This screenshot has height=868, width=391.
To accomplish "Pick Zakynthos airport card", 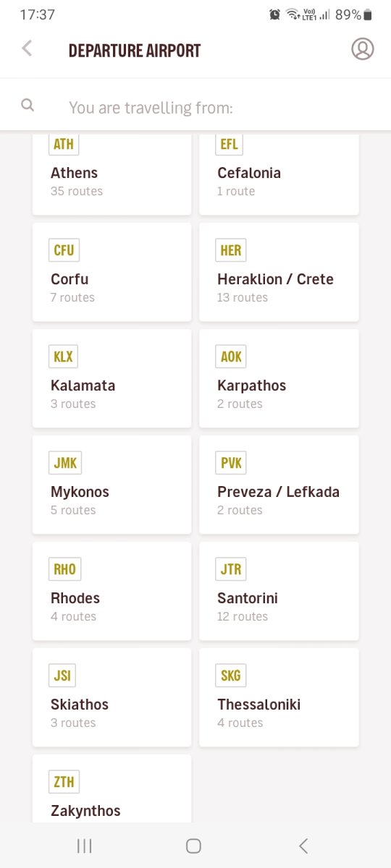I will point(112,788).
